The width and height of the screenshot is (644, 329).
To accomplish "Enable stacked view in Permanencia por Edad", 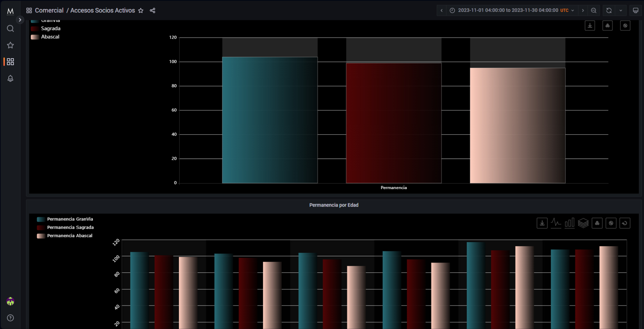I will click(x=583, y=223).
